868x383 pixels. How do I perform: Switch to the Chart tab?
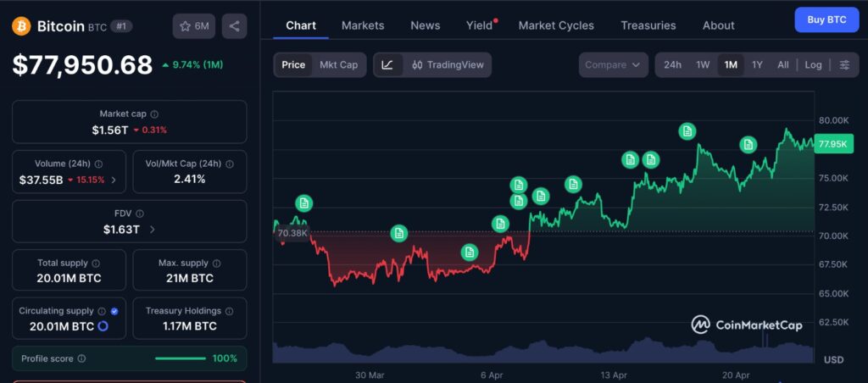click(301, 25)
